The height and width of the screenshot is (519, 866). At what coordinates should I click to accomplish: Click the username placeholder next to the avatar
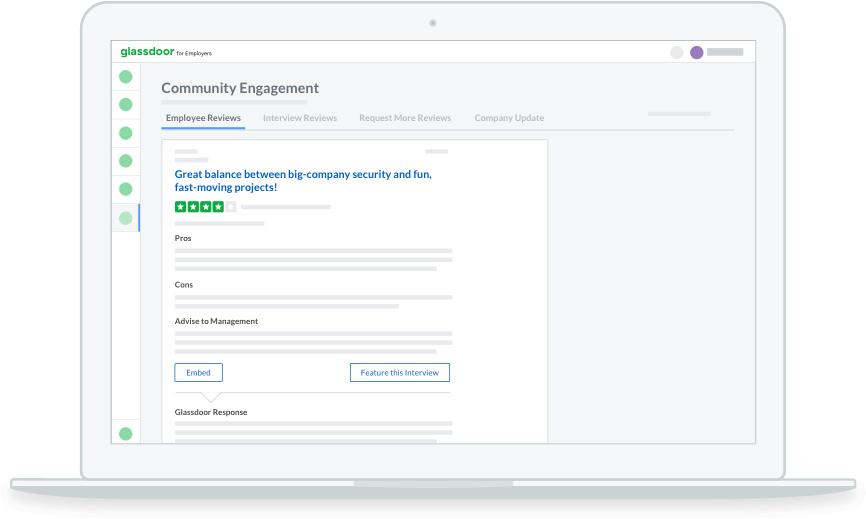tap(725, 52)
